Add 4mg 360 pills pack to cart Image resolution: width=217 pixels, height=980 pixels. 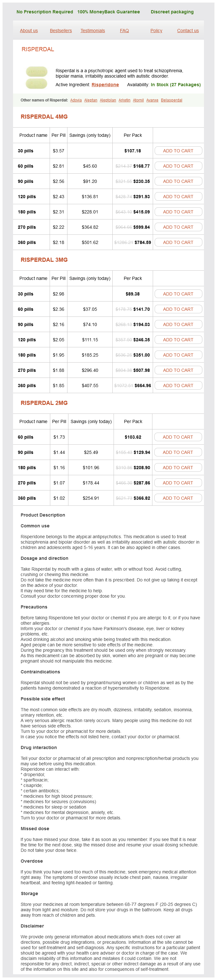pos(178,242)
